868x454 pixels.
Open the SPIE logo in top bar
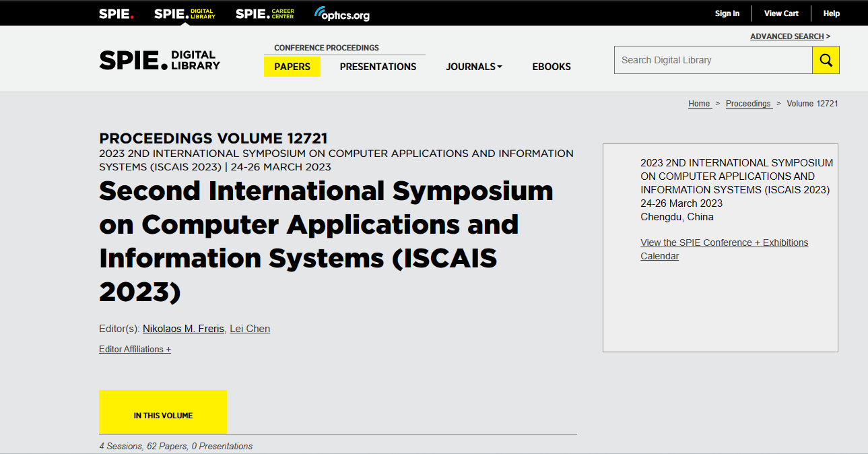click(x=116, y=13)
